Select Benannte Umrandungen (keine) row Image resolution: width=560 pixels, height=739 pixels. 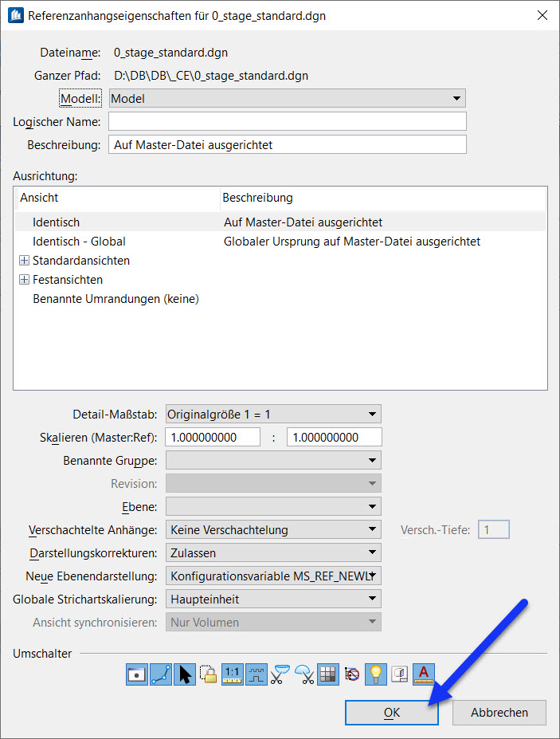(280, 299)
